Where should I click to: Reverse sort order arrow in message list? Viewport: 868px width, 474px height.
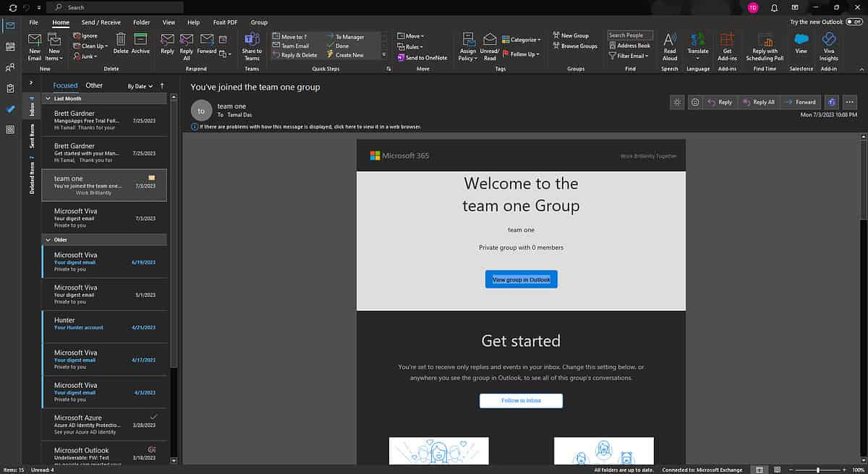pos(162,85)
